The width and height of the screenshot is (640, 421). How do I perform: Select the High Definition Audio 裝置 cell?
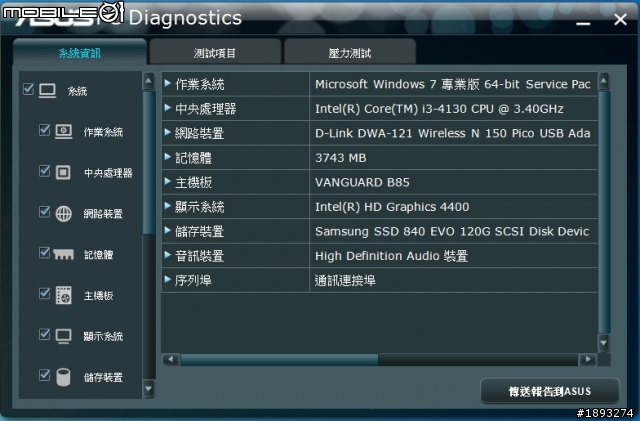click(453, 256)
